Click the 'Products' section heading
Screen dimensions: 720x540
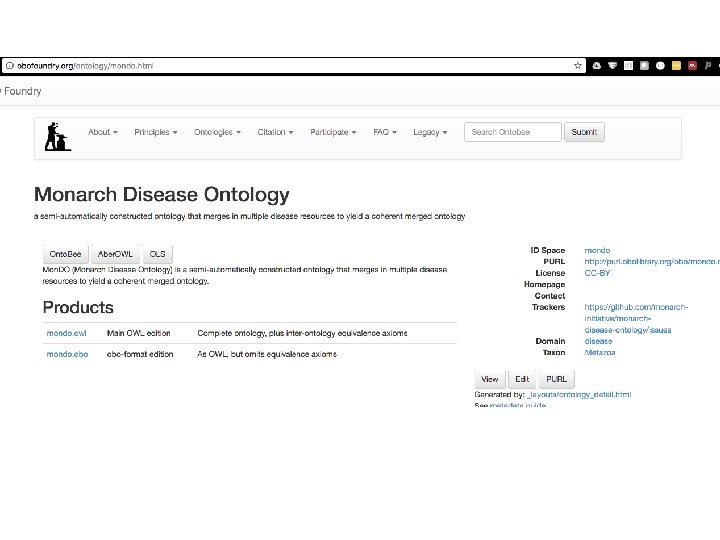[78, 307]
